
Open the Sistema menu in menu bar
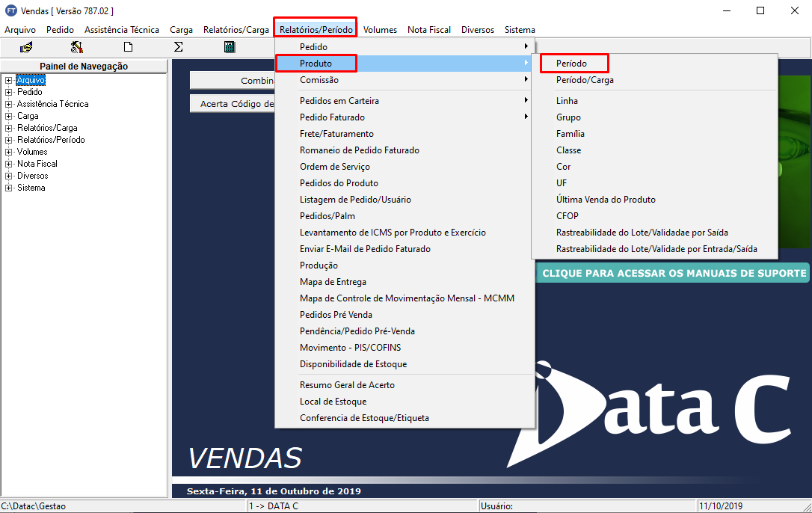pos(520,29)
